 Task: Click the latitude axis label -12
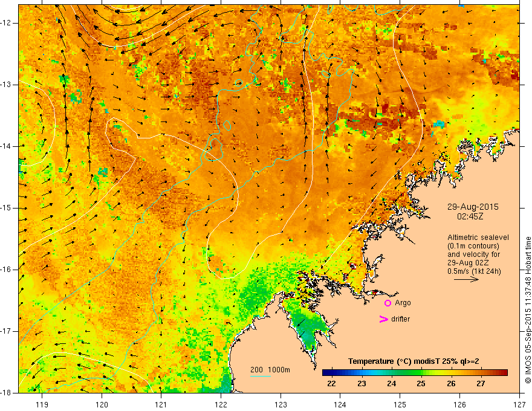point(6,23)
